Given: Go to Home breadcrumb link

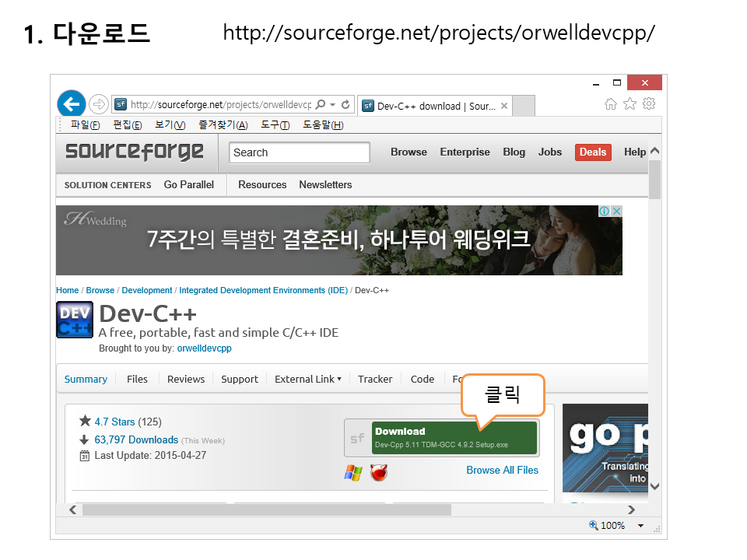Looking at the screenshot, I should pos(67,290).
